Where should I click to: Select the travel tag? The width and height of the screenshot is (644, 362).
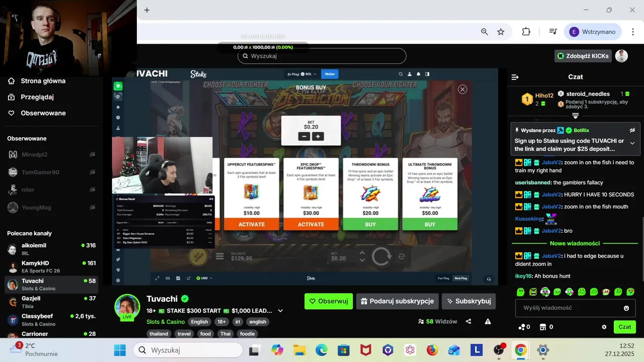pyautogui.click(x=184, y=334)
